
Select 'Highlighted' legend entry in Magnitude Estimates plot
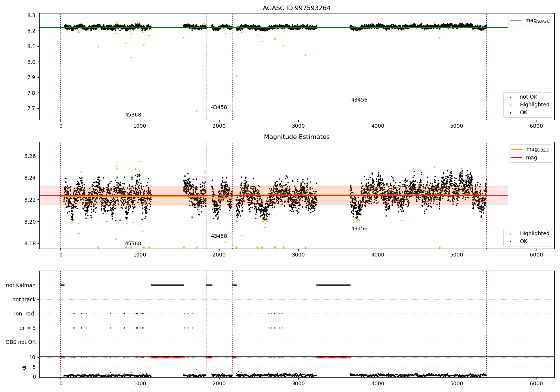pyautogui.click(x=534, y=234)
